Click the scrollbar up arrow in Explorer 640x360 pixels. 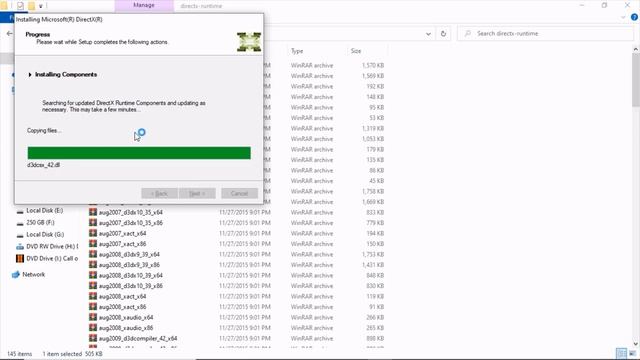coord(636,49)
